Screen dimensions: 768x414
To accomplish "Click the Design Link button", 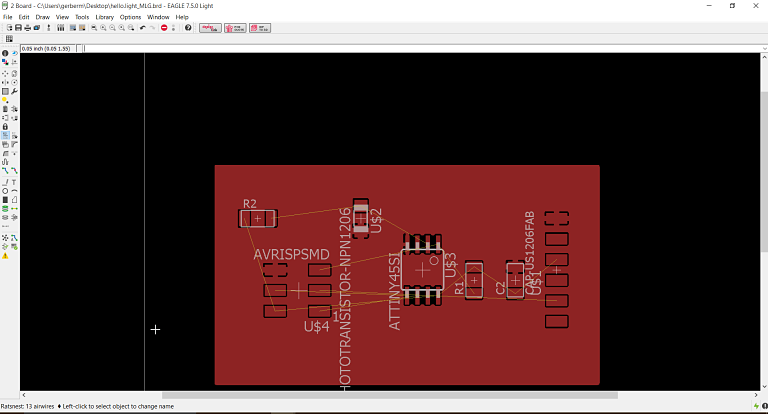I will coord(210,28).
